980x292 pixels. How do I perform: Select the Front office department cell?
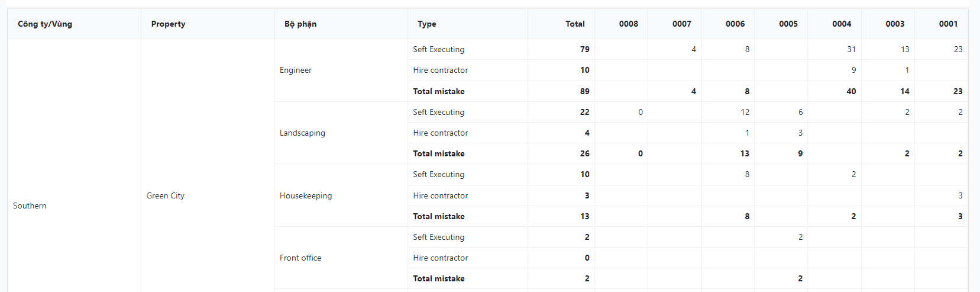[x=300, y=258]
